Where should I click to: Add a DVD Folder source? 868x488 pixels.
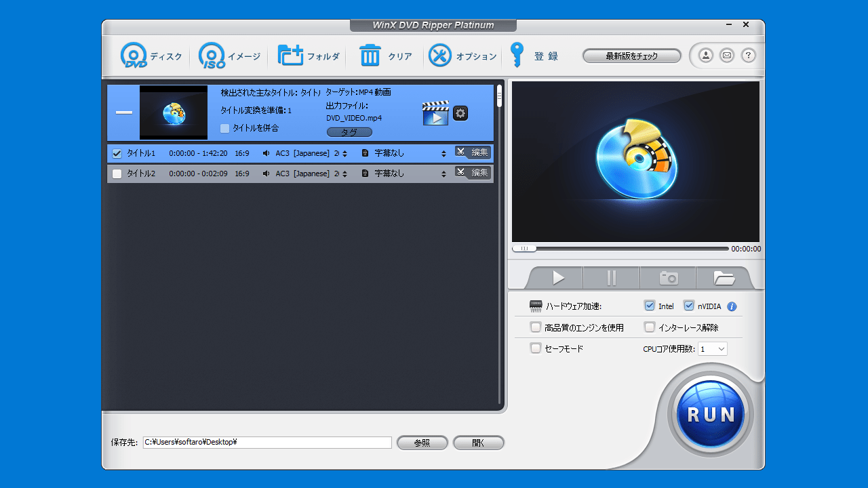(x=309, y=56)
